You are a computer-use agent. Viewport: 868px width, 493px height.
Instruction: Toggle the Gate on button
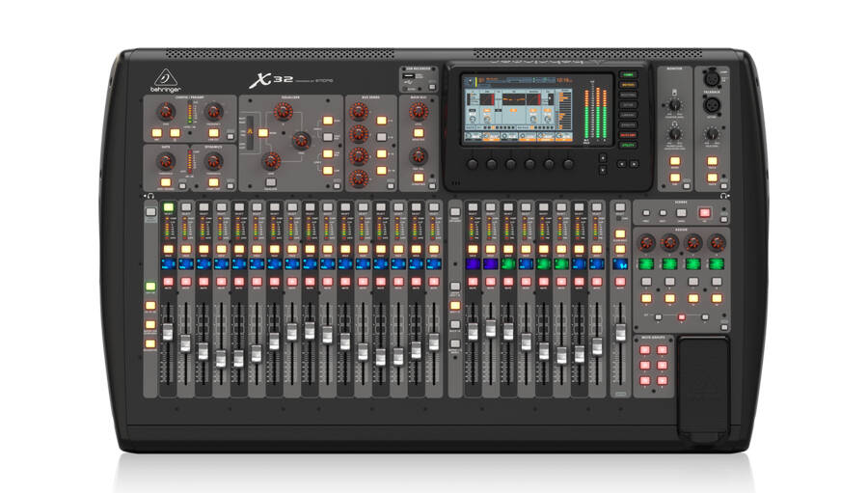pyautogui.click(x=166, y=182)
